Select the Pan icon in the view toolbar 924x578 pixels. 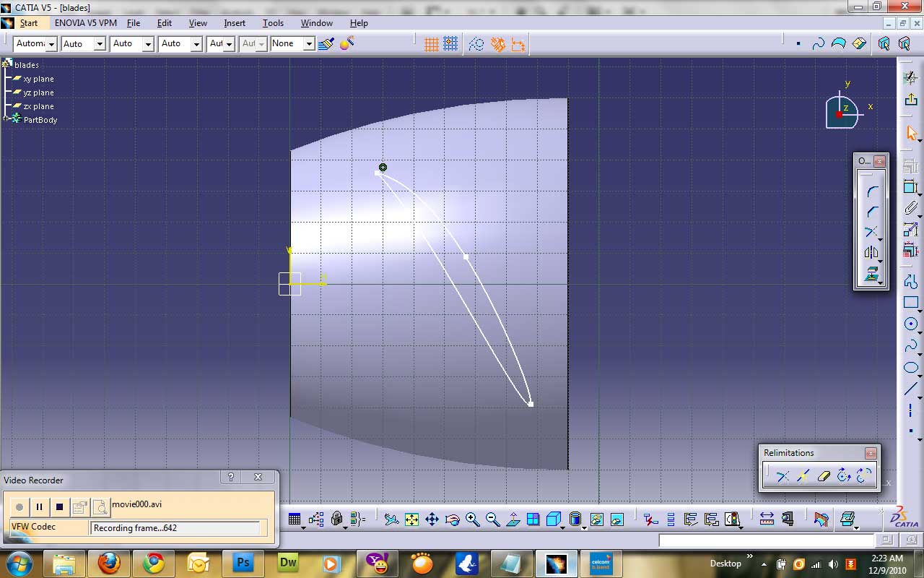pos(432,519)
